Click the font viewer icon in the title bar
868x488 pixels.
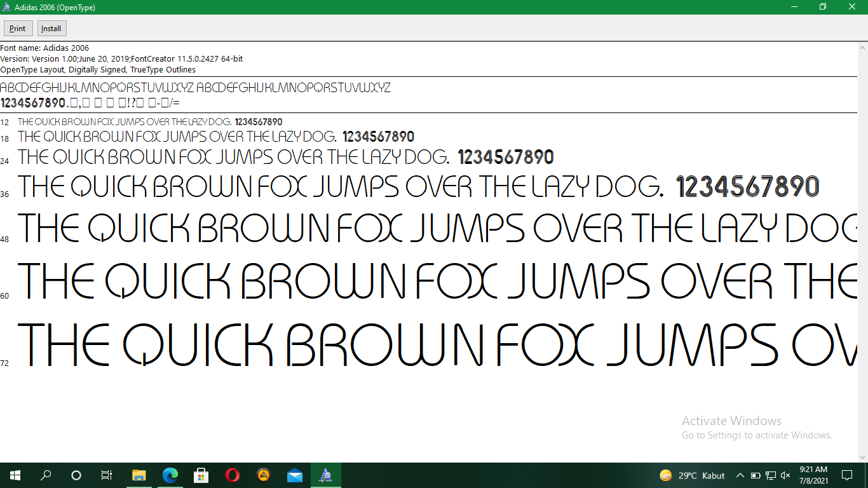(x=6, y=7)
